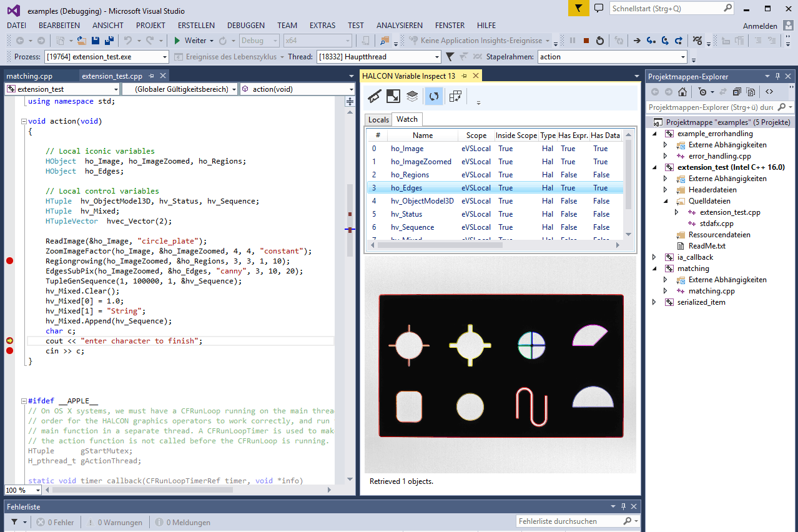Click the restart debugging icon
The image size is (798, 532).
coord(600,41)
